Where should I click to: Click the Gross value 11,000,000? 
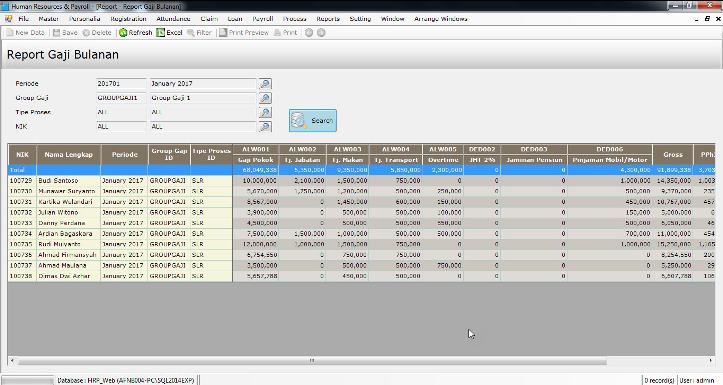673,234
